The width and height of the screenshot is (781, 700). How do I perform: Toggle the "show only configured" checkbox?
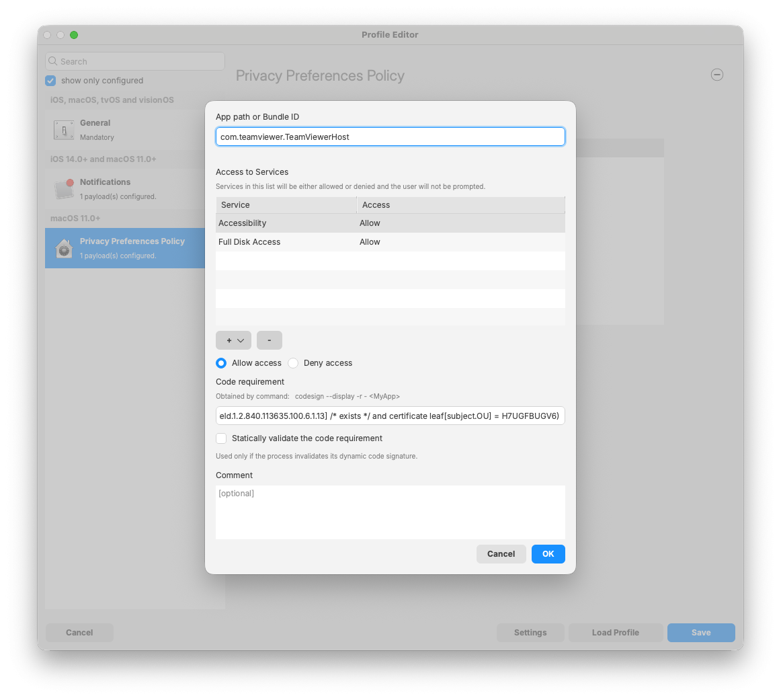point(50,81)
